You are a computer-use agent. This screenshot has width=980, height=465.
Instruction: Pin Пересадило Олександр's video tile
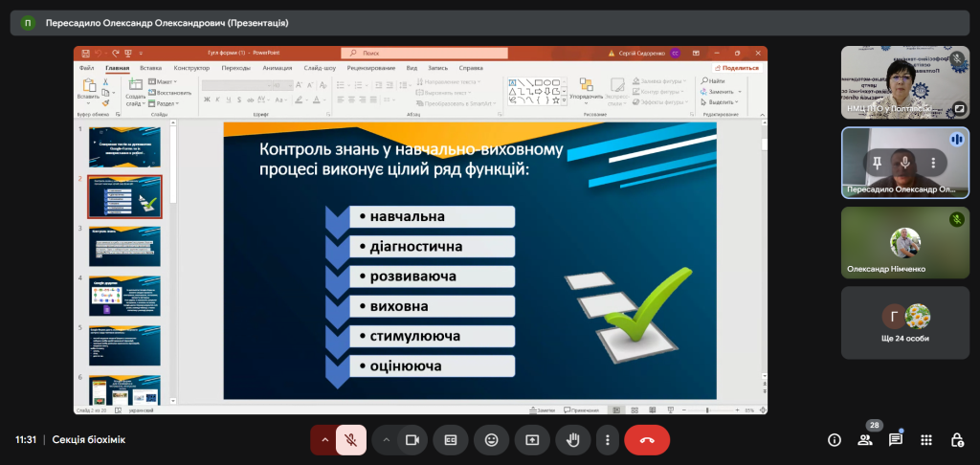coord(875,163)
